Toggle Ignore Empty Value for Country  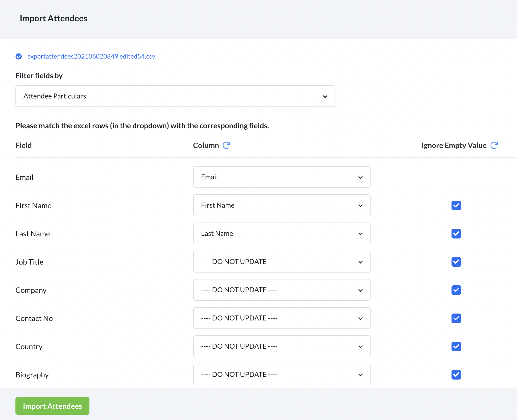coord(456,347)
